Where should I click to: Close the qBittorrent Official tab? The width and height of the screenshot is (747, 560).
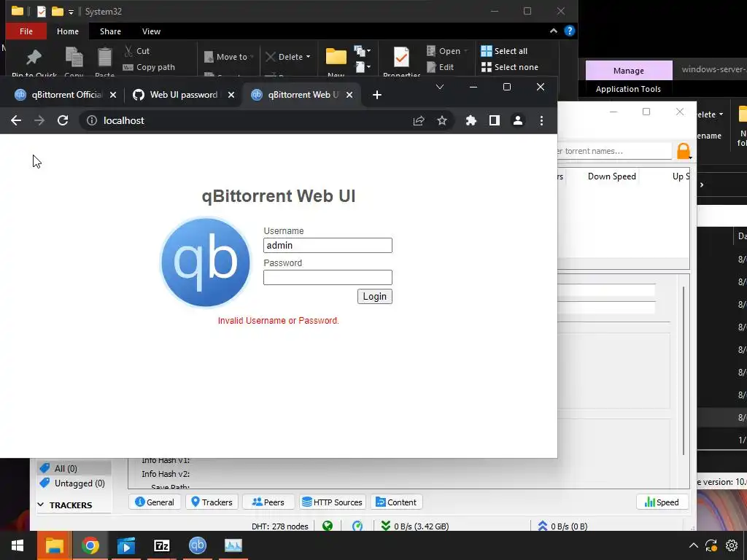point(113,95)
